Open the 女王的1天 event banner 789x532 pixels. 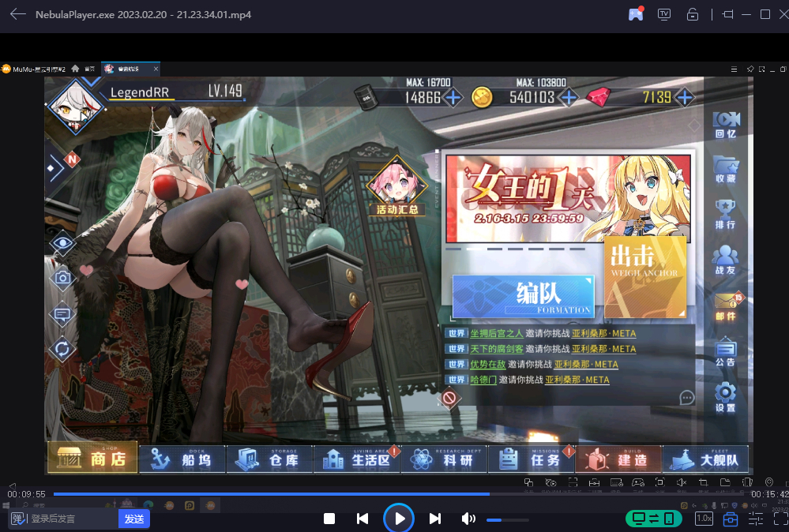click(x=568, y=199)
